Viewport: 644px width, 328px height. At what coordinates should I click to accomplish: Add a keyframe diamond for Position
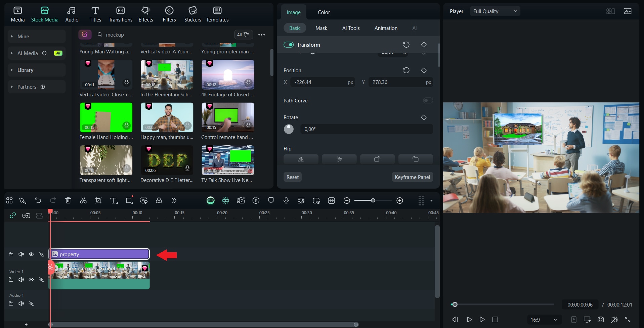pos(424,70)
